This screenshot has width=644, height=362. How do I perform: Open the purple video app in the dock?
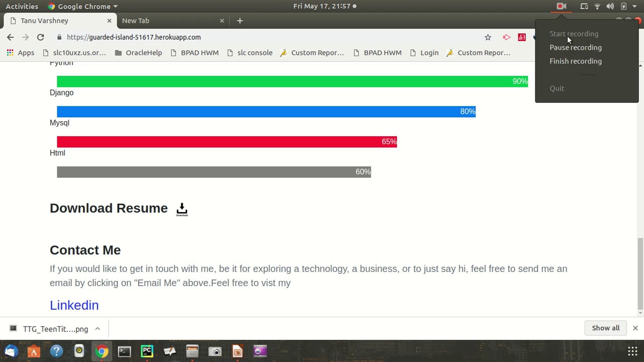tap(260, 351)
